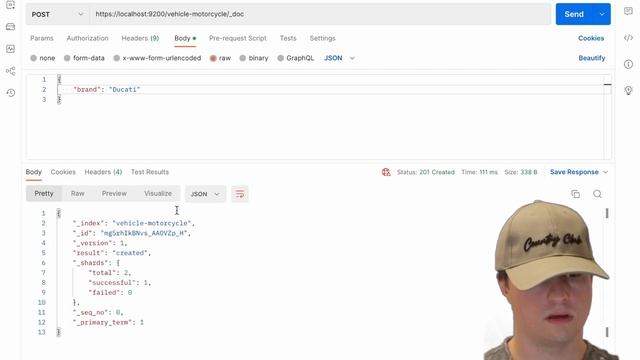
Task: Select the none body type
Action: (42, 58)
